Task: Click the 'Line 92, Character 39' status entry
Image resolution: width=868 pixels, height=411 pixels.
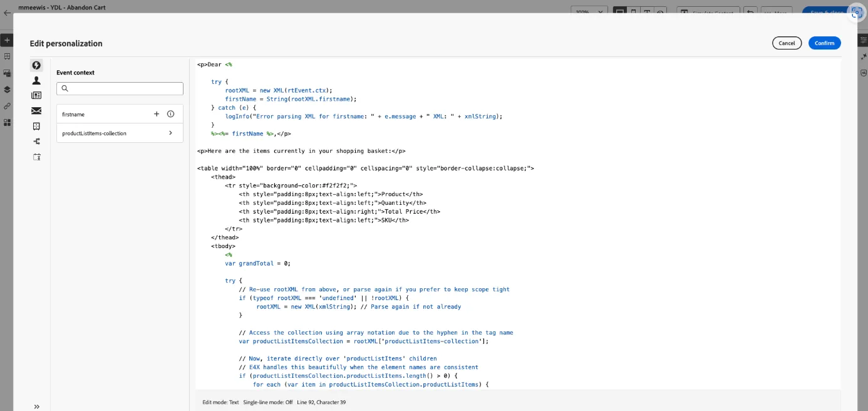Action: 321,402
